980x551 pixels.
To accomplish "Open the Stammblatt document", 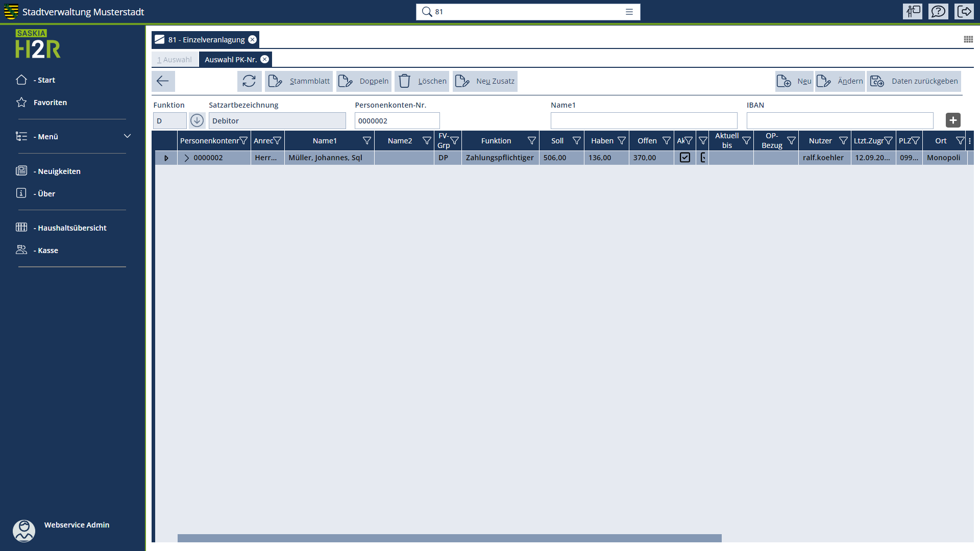I will pos(299,81).
